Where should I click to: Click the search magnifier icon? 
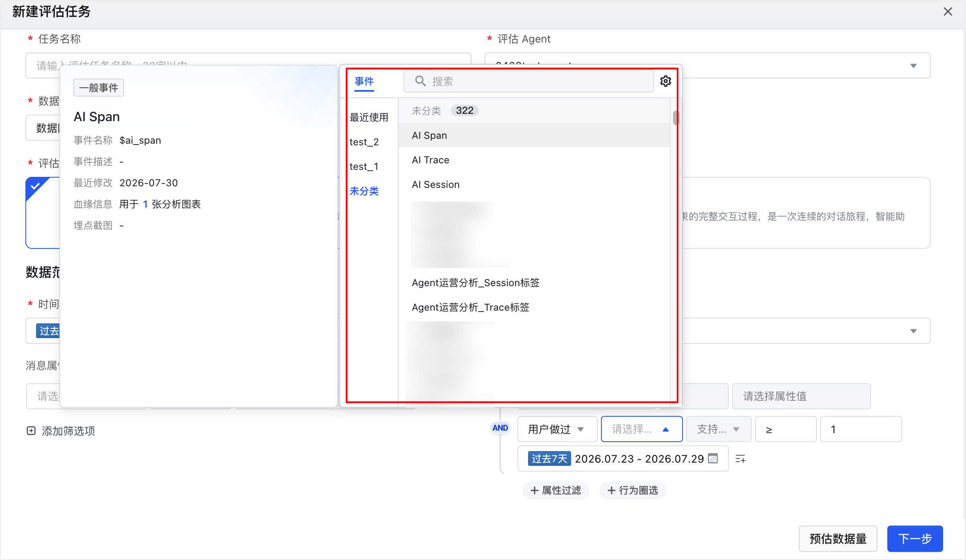point(420,81)
